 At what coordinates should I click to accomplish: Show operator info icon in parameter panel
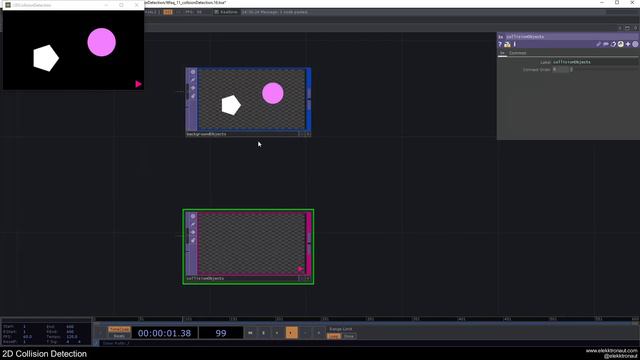click(x=515, y=44)
